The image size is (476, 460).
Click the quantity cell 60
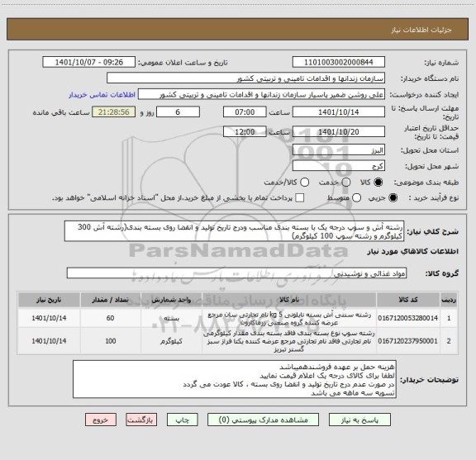coord(110,318)
